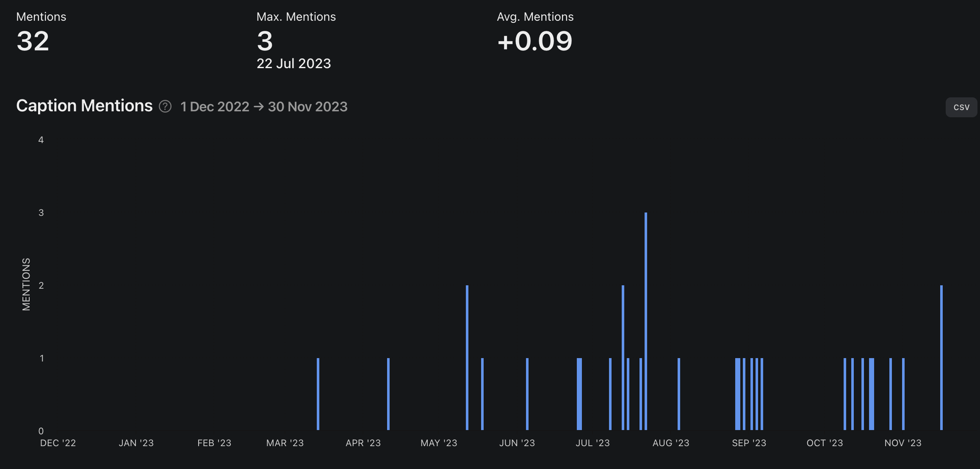Click the Caption Mentions chart title
The image size is (980, 469).
(x=84, y=106)
